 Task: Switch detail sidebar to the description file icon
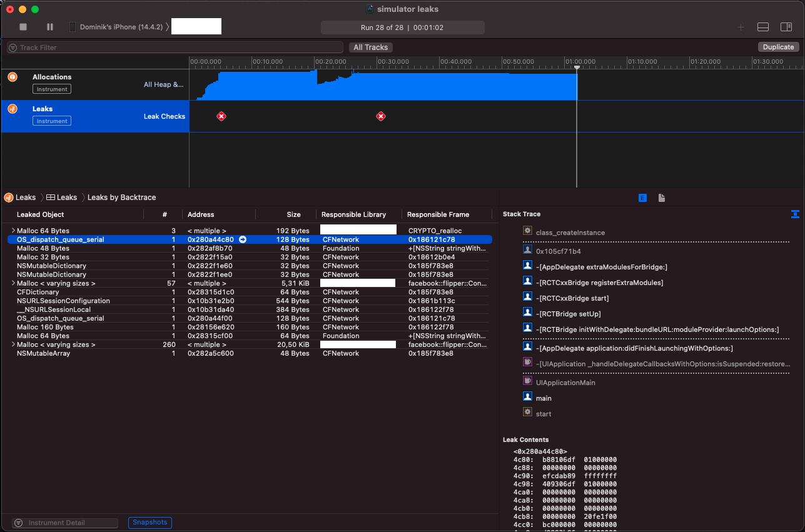click(x=662, y=198)
